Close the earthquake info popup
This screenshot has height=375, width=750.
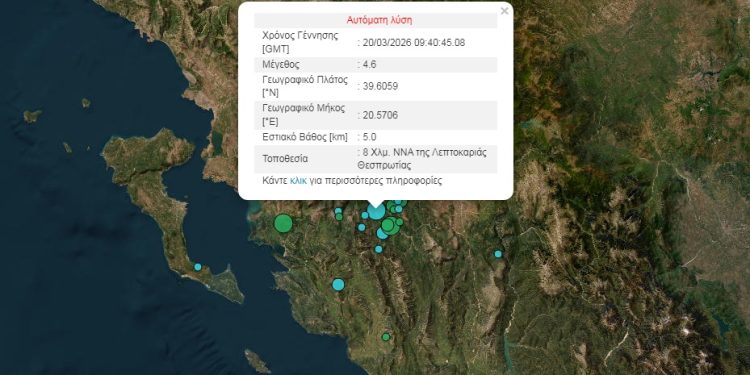(504, 11)
